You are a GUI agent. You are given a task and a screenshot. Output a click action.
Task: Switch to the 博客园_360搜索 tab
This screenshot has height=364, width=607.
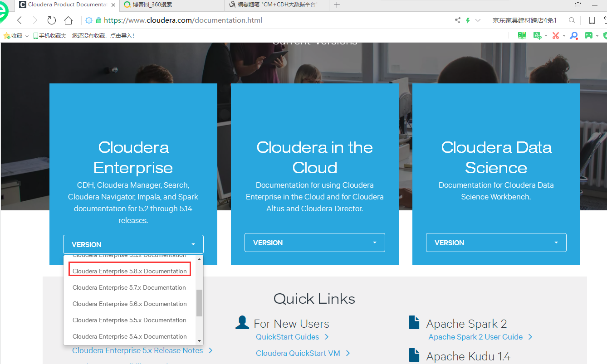point(172,5)
